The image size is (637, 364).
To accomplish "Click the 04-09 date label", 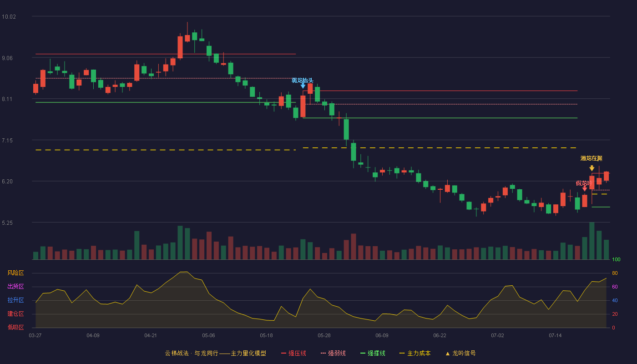I will tap(93, 335).
